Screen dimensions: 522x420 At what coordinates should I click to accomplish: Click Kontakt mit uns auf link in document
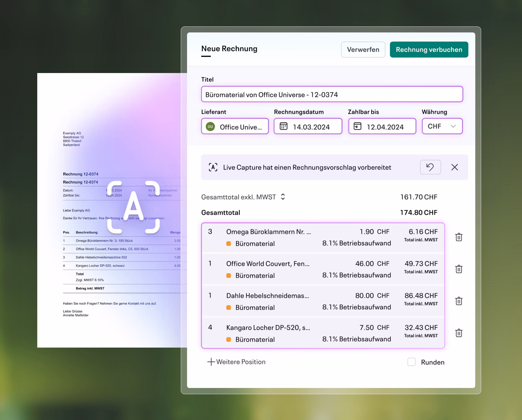point(142,303)
